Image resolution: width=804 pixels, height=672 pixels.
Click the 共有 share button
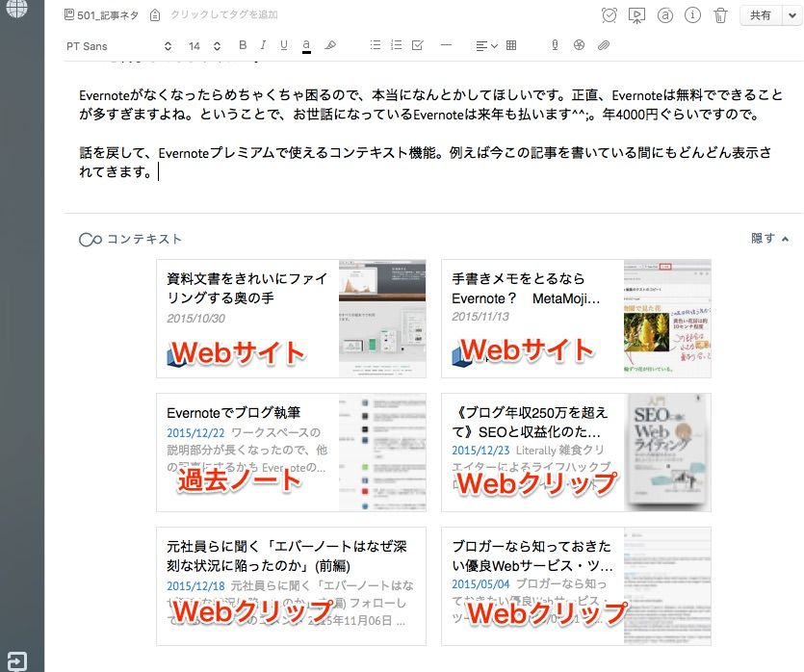[x=761, y=15]
